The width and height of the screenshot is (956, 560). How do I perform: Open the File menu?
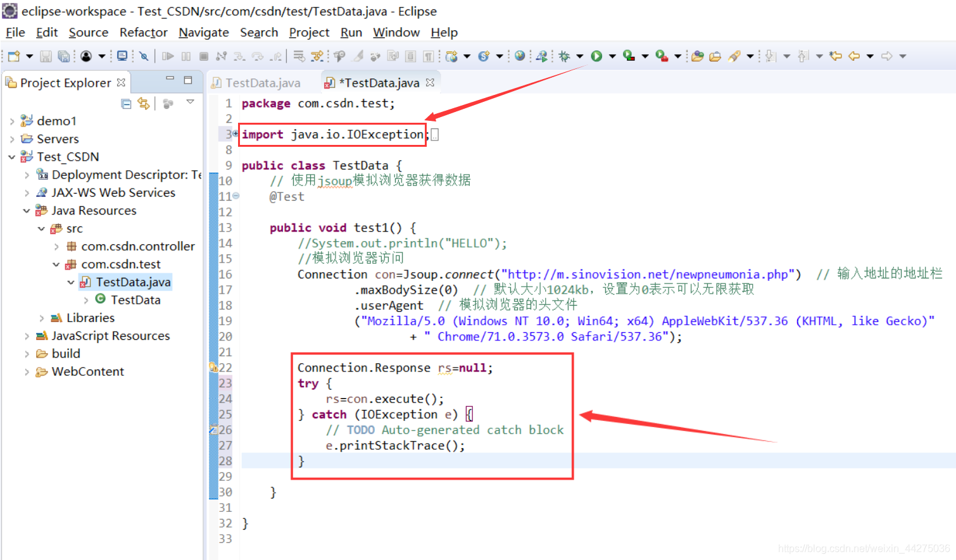[15, 32]
